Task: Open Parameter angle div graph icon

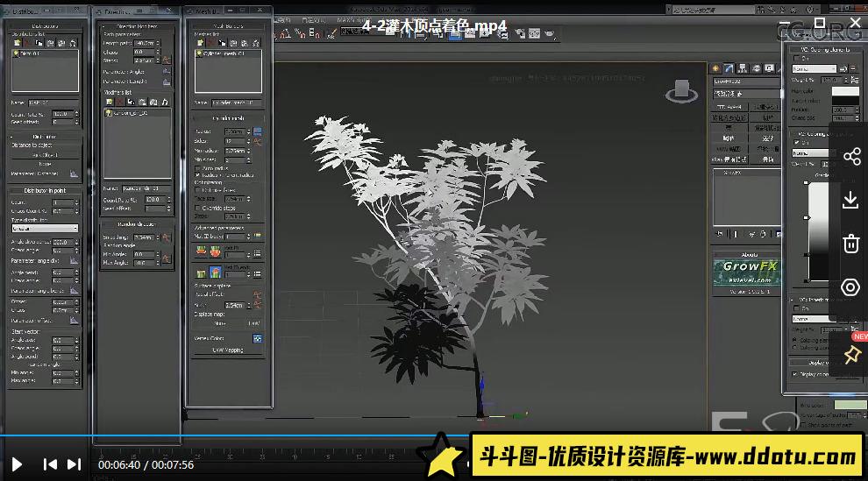Action: click(x=74, y=260)
